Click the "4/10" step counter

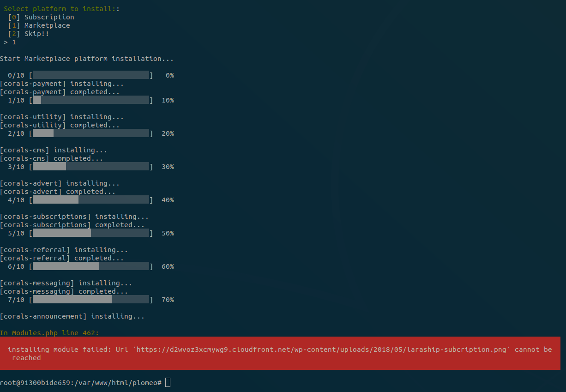pyautogui.click(x=16, y=200)
